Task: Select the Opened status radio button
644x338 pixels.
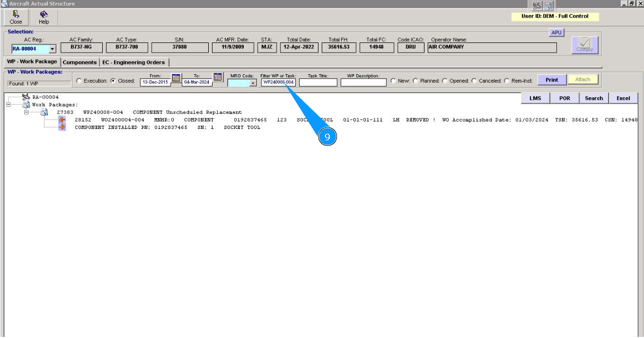Action: tap(444, 81)
